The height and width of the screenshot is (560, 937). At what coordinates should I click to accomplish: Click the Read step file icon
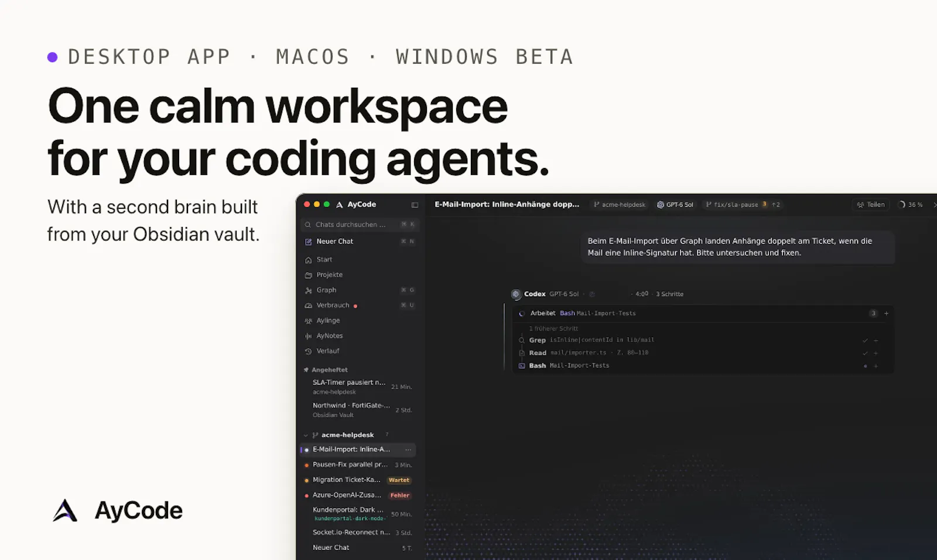(x=522, y=353)
